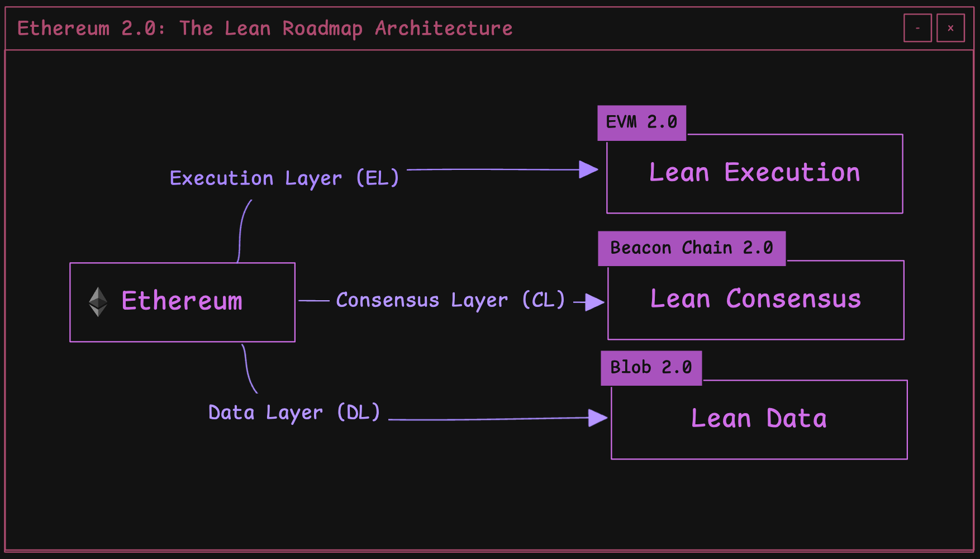Click the Ethereum diamond logo icon
Screen dimensions: 980x559
point(98,302)
